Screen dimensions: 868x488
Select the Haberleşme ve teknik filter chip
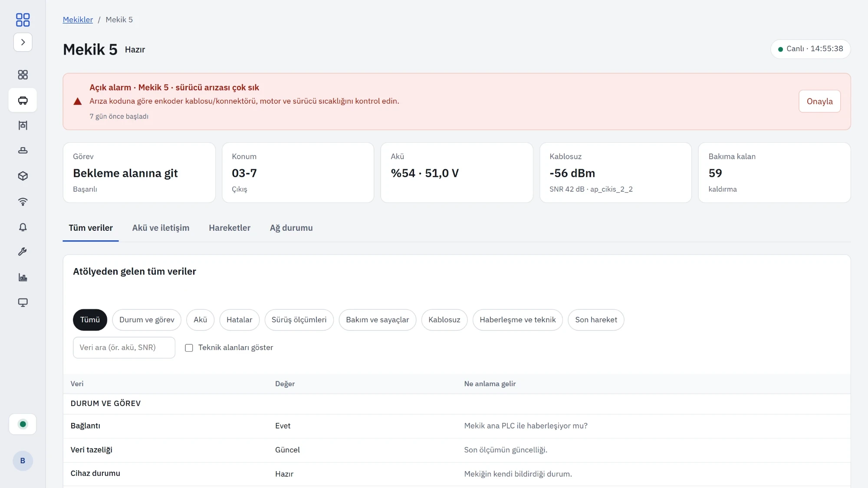[517, 320]
